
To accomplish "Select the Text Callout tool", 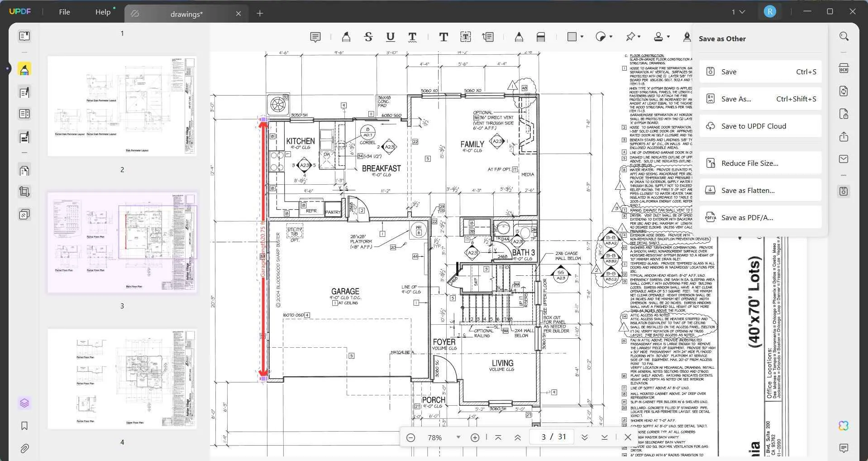I will 488,37.
